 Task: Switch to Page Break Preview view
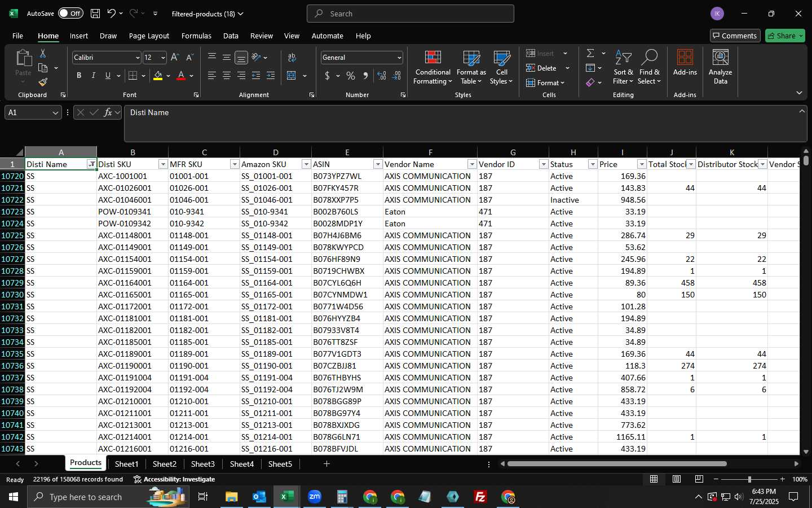coord(699,479)
